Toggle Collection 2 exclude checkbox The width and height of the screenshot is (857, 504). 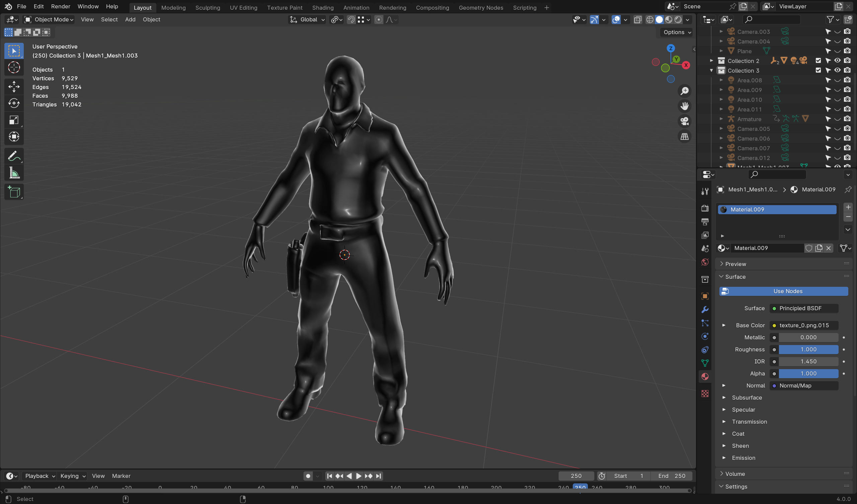818,61
